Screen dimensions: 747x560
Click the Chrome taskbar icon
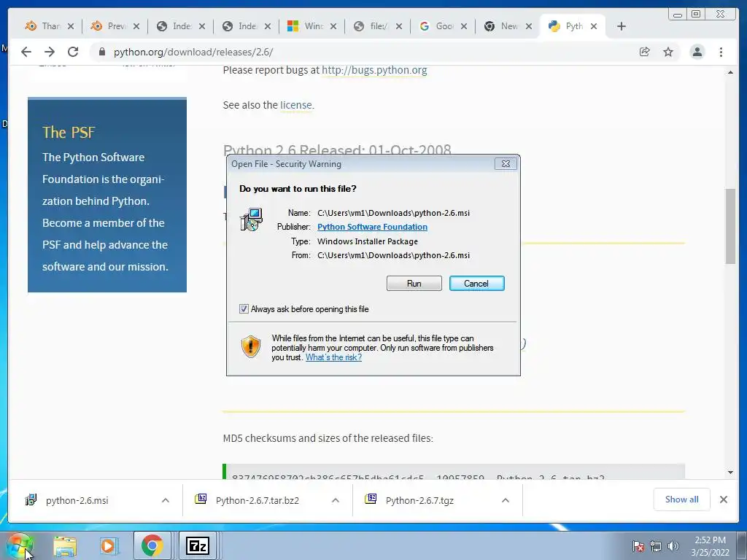coord(152,545)
